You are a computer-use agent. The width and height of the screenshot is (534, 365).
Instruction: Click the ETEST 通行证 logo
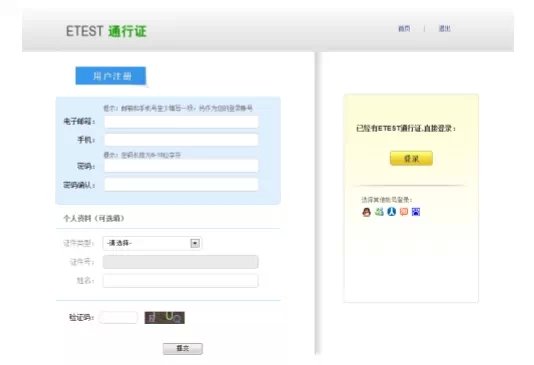[106, 31]
